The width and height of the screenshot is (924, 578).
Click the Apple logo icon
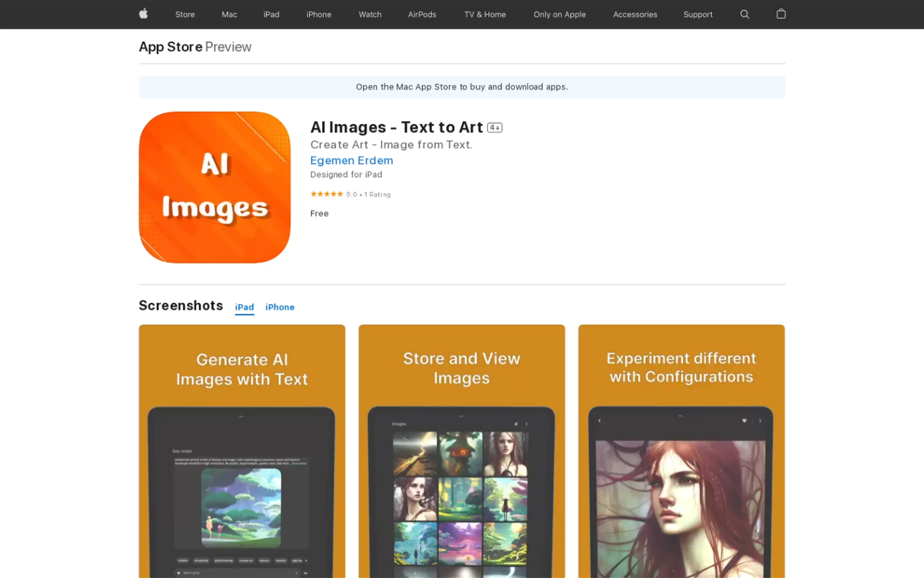(143, 14)
